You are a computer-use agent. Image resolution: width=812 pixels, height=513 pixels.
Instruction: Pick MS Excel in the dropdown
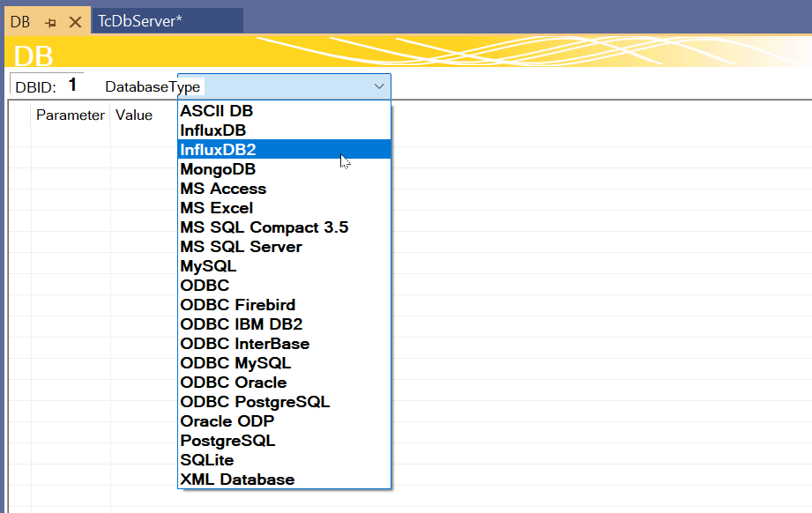(284, 208)
